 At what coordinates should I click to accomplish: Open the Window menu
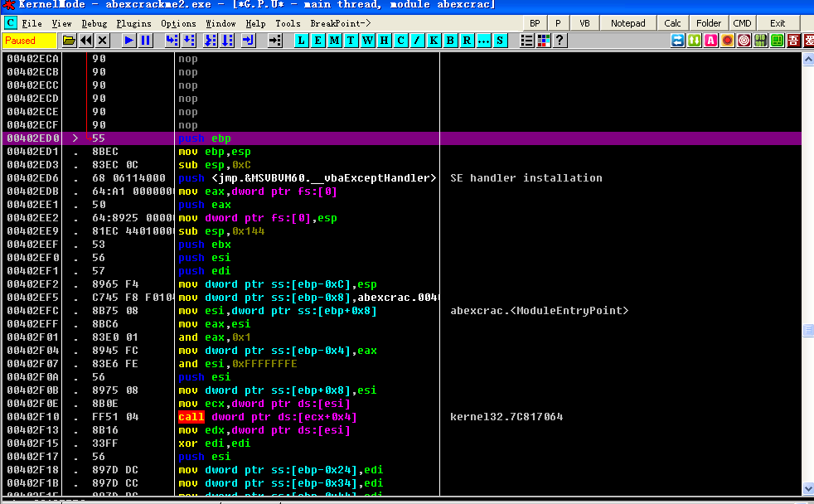click(220, 23)
